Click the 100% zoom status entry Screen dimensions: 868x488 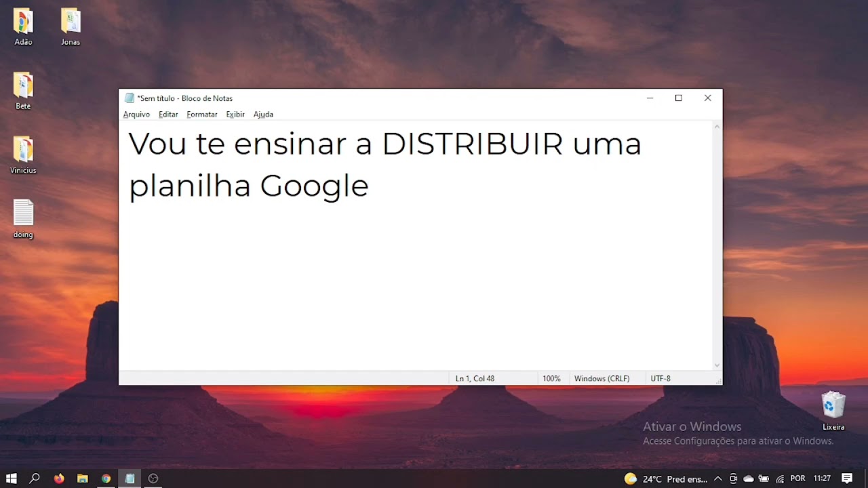coord(551,378)
